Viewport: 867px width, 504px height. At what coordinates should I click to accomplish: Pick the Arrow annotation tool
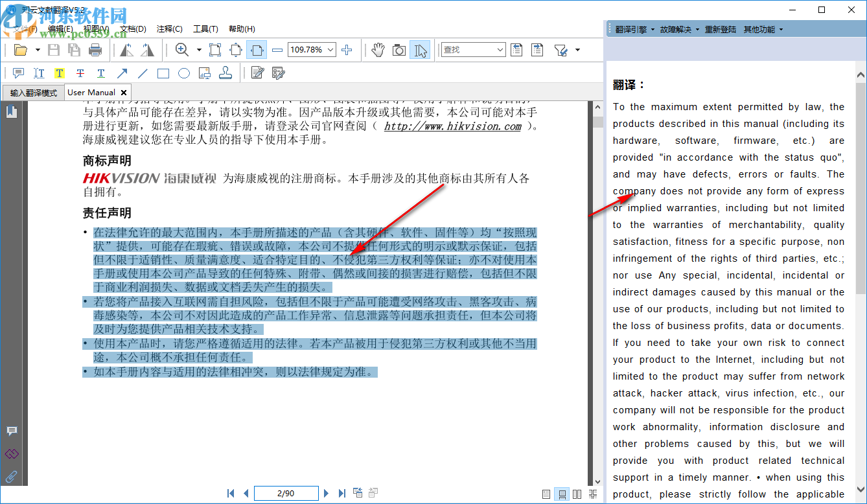[122, 73]
